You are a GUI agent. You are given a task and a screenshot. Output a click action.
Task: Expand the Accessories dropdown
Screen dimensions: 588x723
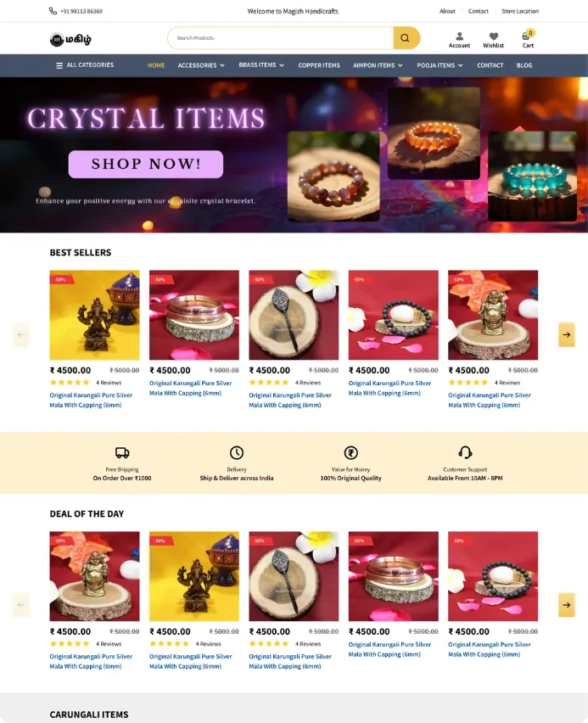(x=201, y=65)
